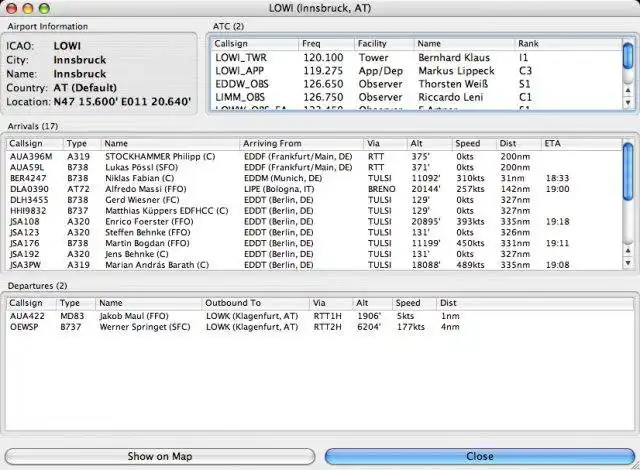Click the blue Arrivals scrollbar thumb
Screen dimensions: 640x470
click(x=628, y=171)
